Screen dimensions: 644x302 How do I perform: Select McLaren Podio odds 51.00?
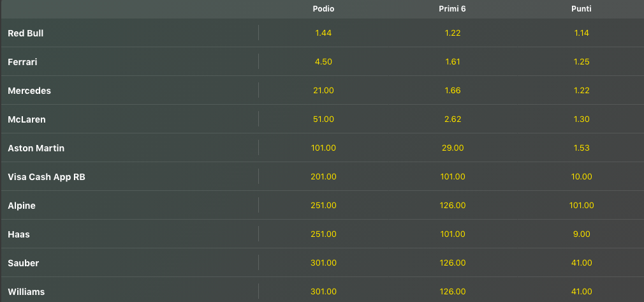324,119
